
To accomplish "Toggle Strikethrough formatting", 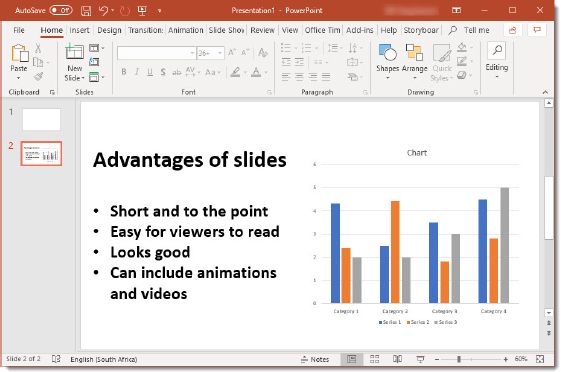I will click(x=176, y=72).
